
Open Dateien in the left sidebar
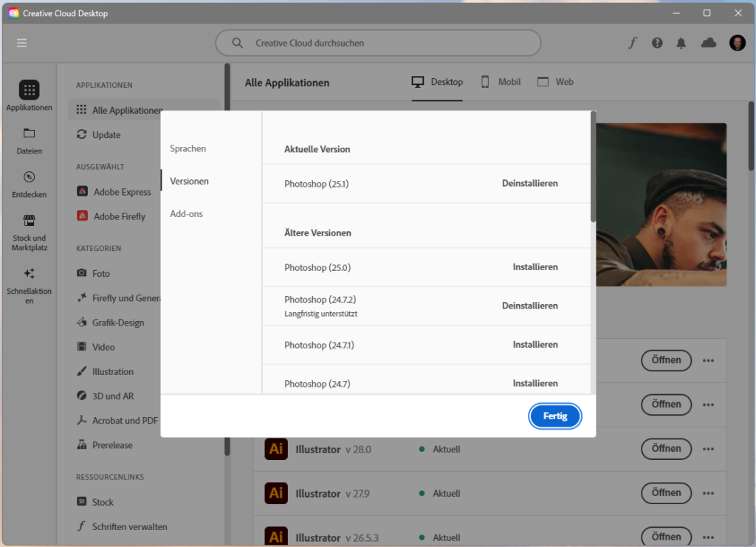coord(30,140)
